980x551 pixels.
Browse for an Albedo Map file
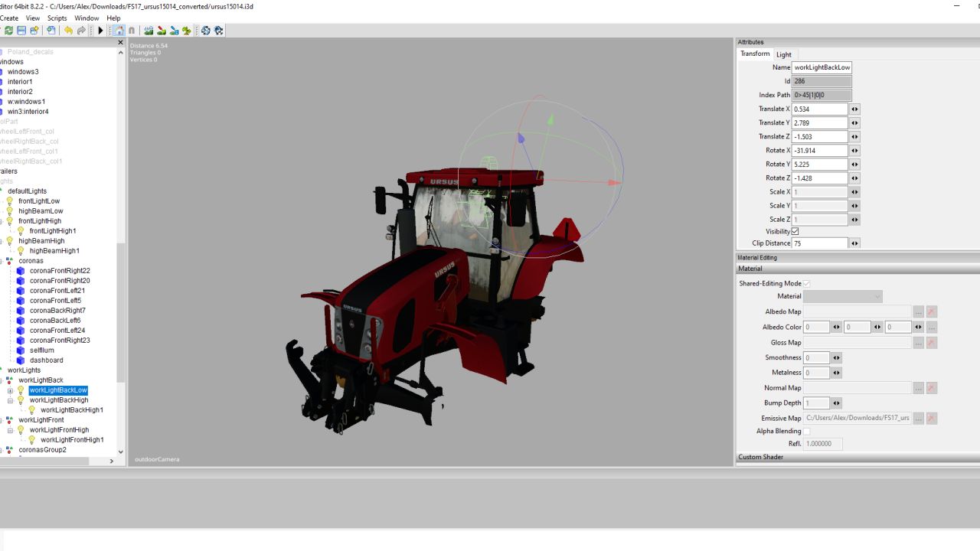pos(918,311)
